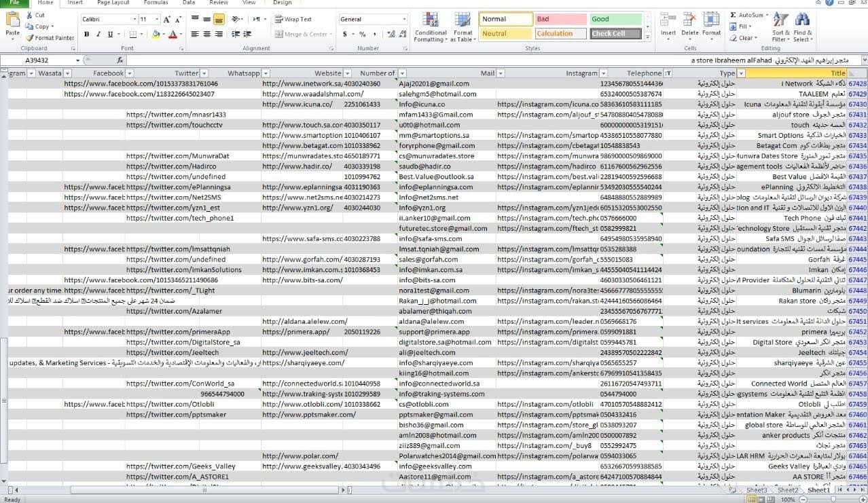Toggle Italic formatting

(x=98, y=34)
